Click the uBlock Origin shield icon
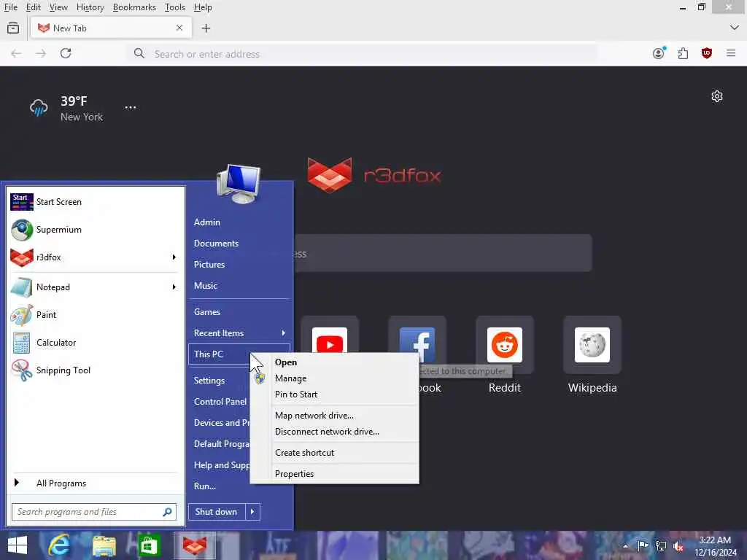The image size is (747, 560). point(707,53)
